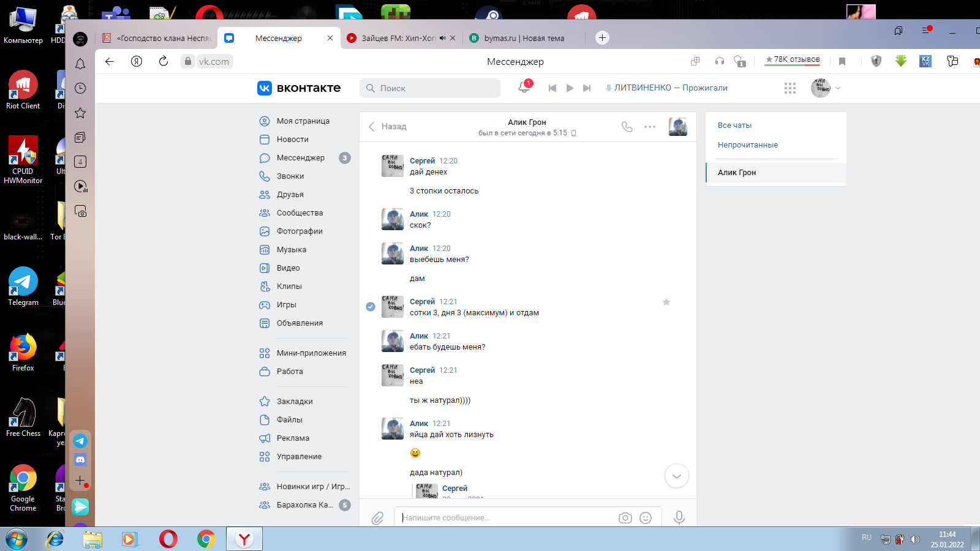Open Музыка in the left menu
980x551 pixels.
click(291, 250)
